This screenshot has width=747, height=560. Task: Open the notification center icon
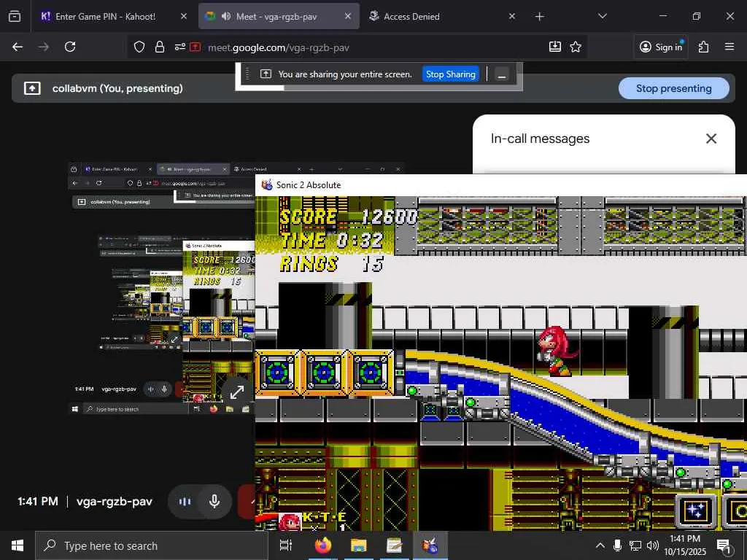click(x=724, y=546)
